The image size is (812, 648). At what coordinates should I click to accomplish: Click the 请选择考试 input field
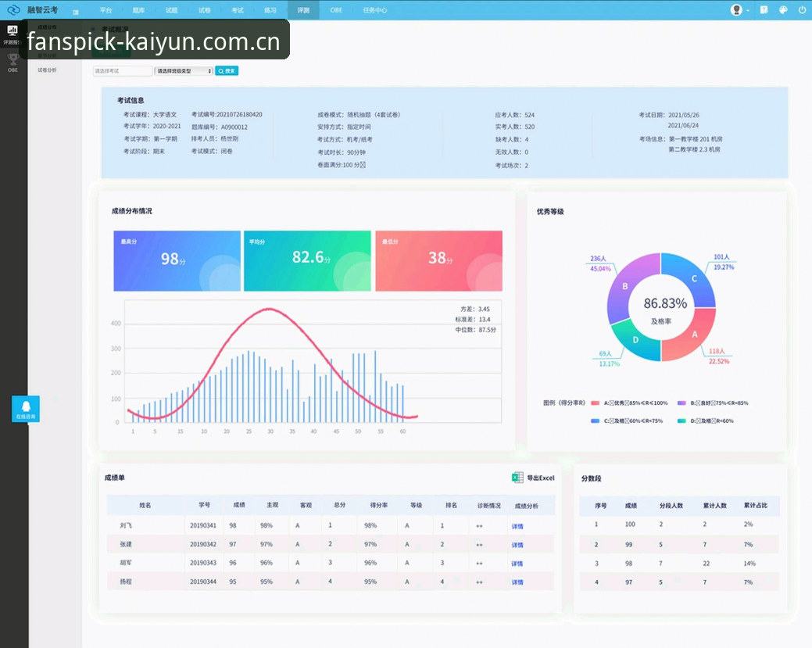click(x=123, y=71)
